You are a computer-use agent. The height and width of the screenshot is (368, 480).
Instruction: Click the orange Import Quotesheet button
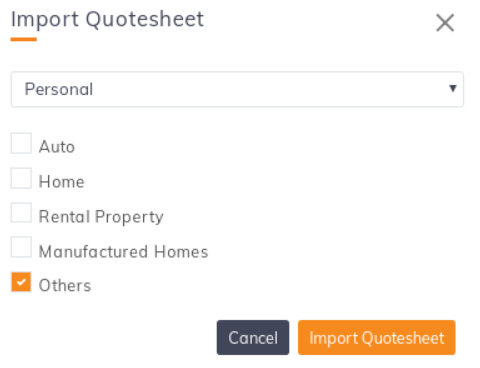377,338
